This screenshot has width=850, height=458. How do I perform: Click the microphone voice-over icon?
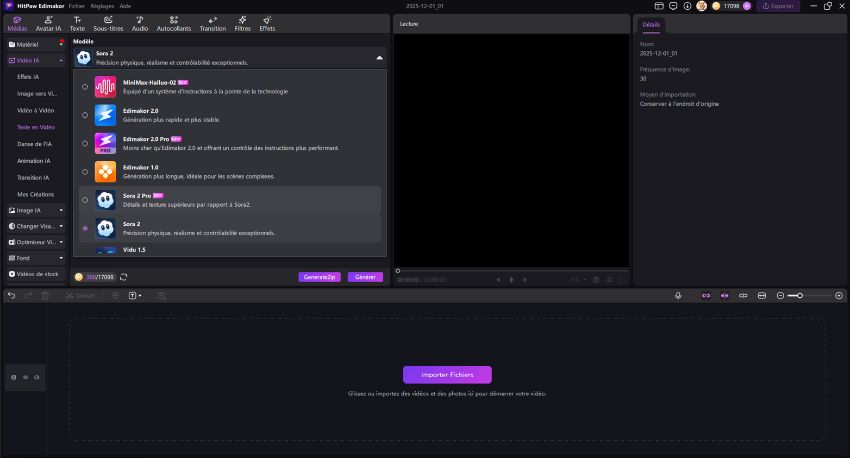click(x=678, y=295)
